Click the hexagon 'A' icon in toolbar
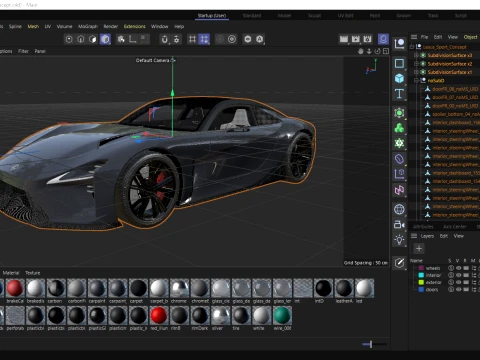Image resolution: width=480 pixels, height=360 pixels. tap(260, 39)
